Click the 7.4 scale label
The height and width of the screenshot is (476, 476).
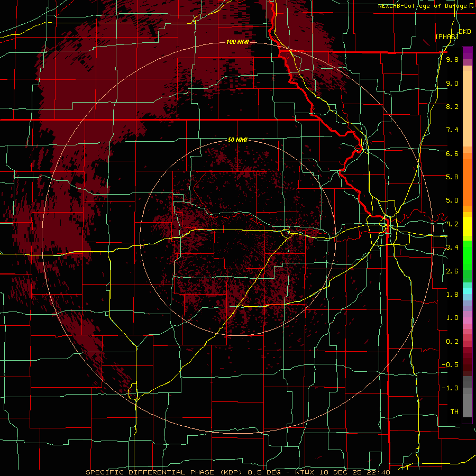[x=452, y=130]
